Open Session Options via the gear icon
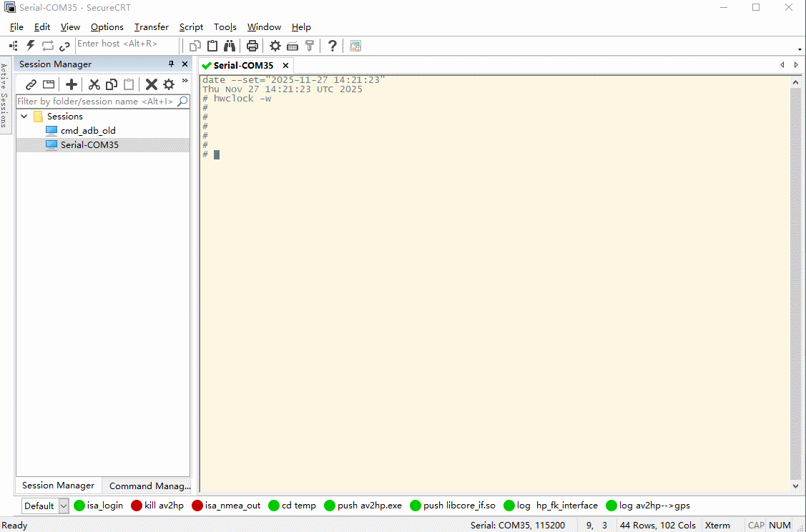Image resolution: width=806 pixels, height=532 pixels. point(275,45)
